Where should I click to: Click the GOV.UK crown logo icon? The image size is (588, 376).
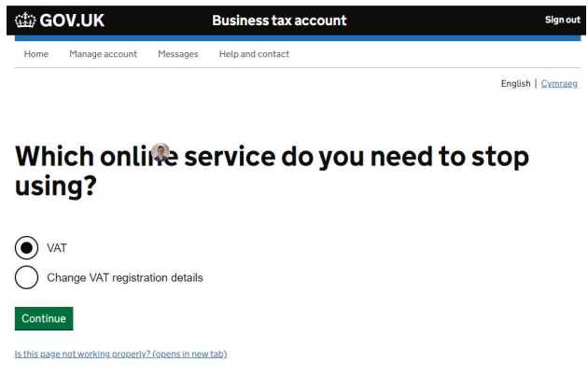(25, 21)
